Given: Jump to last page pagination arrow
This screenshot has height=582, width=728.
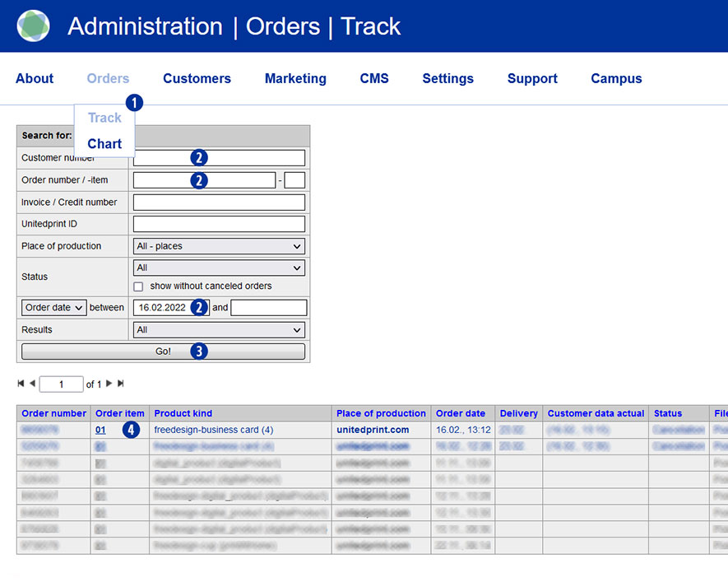Looking at the screenshot, I should point(121,384).
